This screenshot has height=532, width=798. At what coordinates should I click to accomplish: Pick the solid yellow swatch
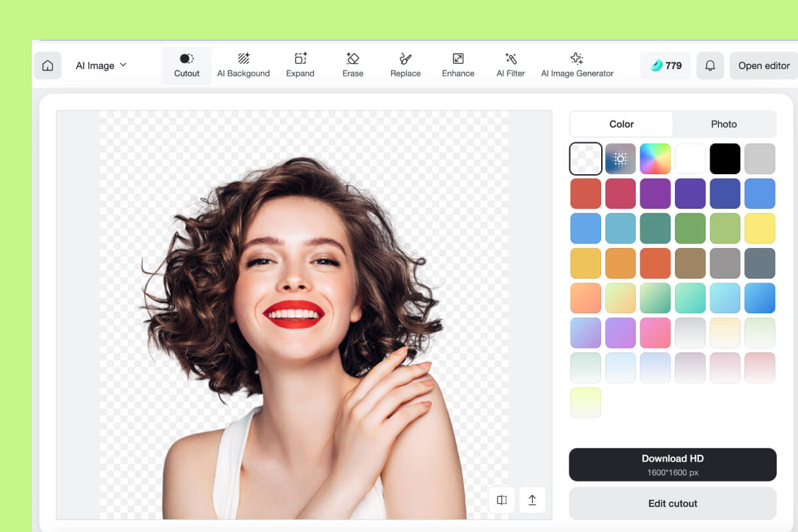click(760, 229)
